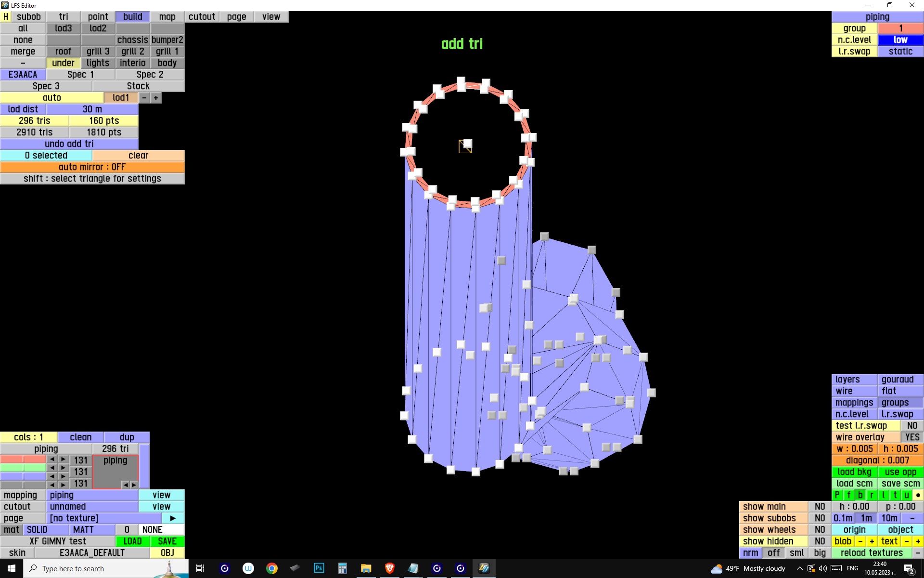Image resolution: width=924 pixels, height=578 pixels.
Task: Open the mapping name field piping
Action: click(x=92, y=495)
